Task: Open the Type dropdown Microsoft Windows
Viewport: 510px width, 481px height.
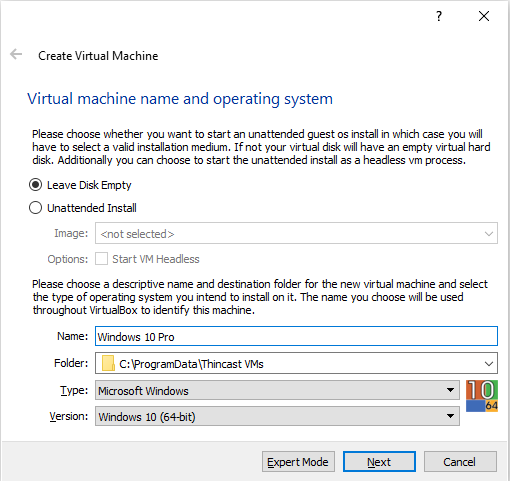Action: coord(277,390)
